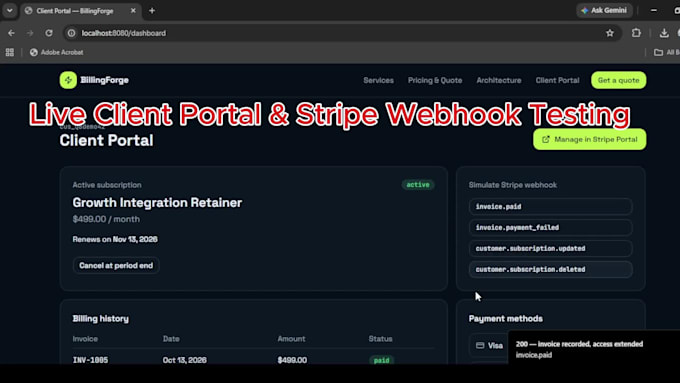Open the Client Portal nav item
The width and height of the screenshot is (680, 383).
tap(557, 80)
